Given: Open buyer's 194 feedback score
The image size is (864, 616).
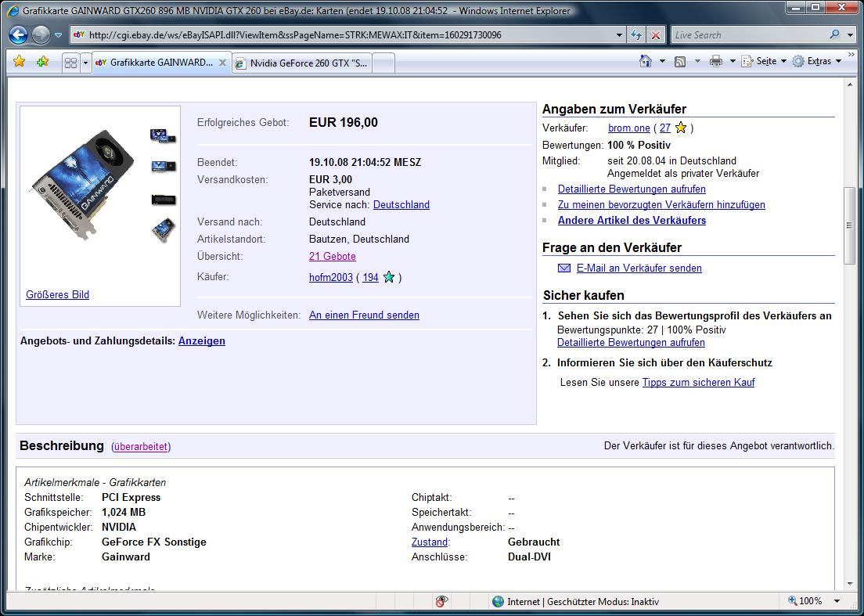Looking at the screenshot, I should tap(370, 277).
